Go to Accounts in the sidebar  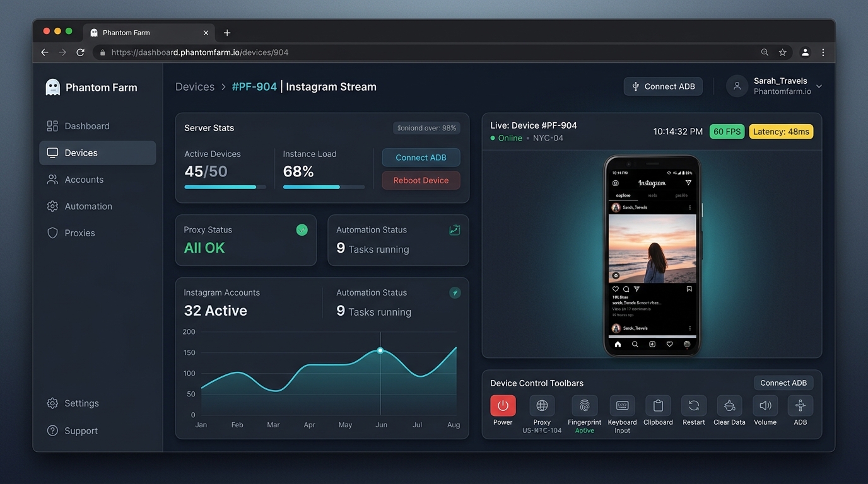click(97, 180)
